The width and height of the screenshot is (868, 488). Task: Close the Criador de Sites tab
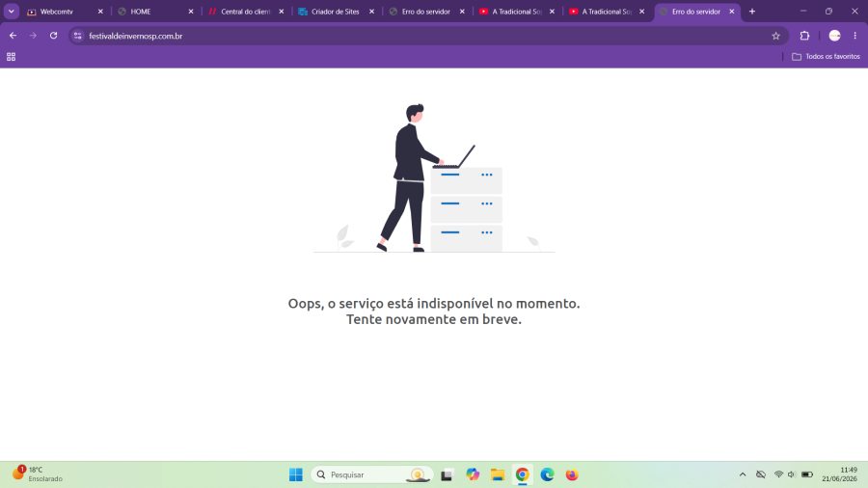point(372,12)
